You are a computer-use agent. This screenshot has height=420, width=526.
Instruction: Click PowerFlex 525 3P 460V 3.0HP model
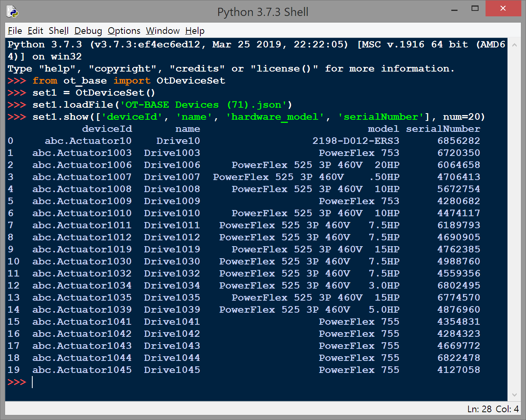click(x=309, y=285)
